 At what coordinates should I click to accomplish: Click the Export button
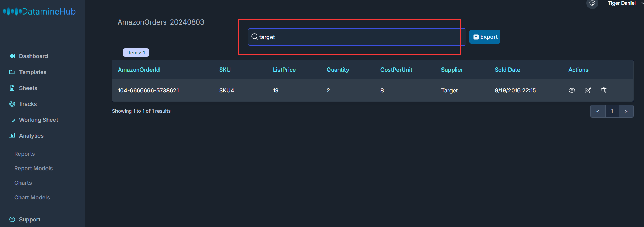pos(485,37)
